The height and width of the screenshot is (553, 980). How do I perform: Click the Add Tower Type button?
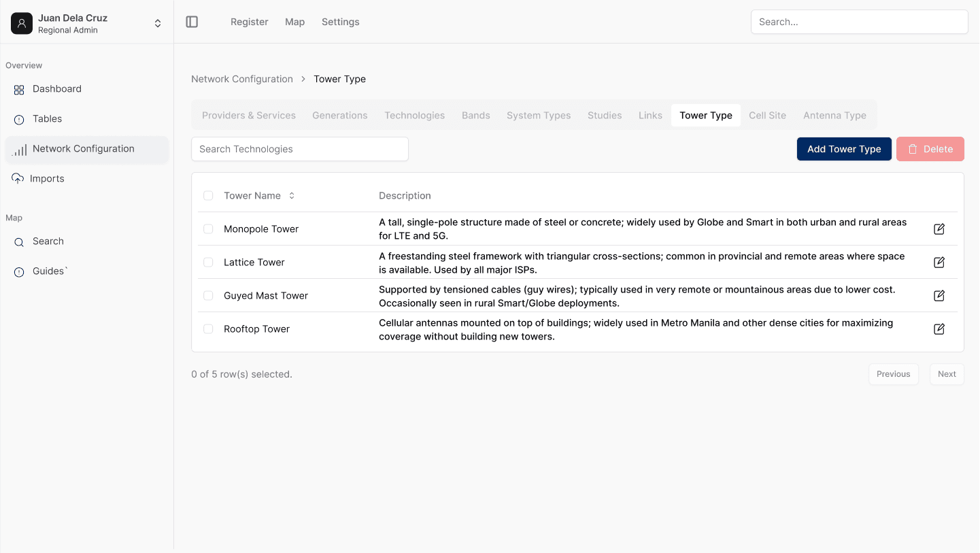[844, 149]
